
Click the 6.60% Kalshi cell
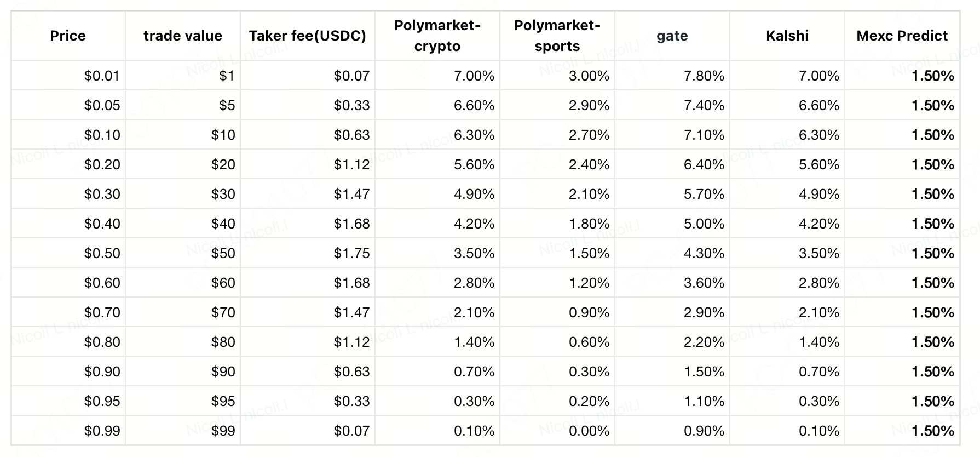(x=787, y=105)
